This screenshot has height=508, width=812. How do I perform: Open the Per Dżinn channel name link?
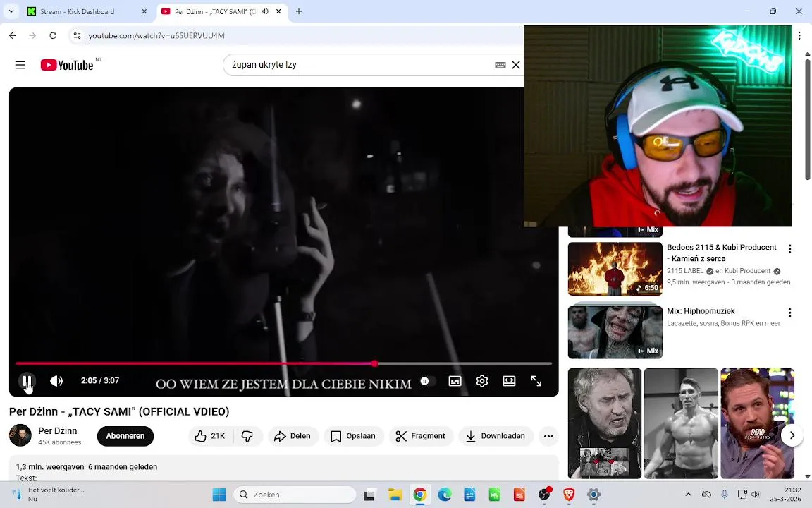pyautogui.click(x=58, y=431)
